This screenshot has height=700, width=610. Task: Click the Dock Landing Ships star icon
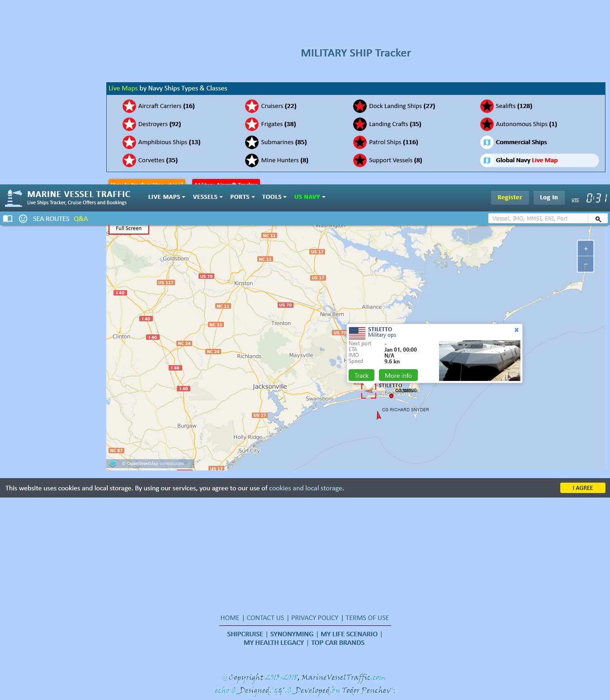[x=360, y=106]
